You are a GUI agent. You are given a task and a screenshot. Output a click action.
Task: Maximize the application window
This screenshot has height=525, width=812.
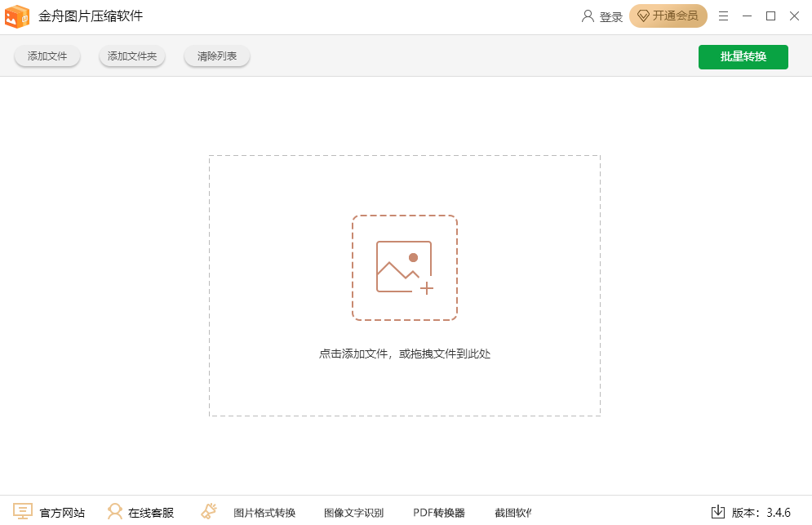(770, 16)
